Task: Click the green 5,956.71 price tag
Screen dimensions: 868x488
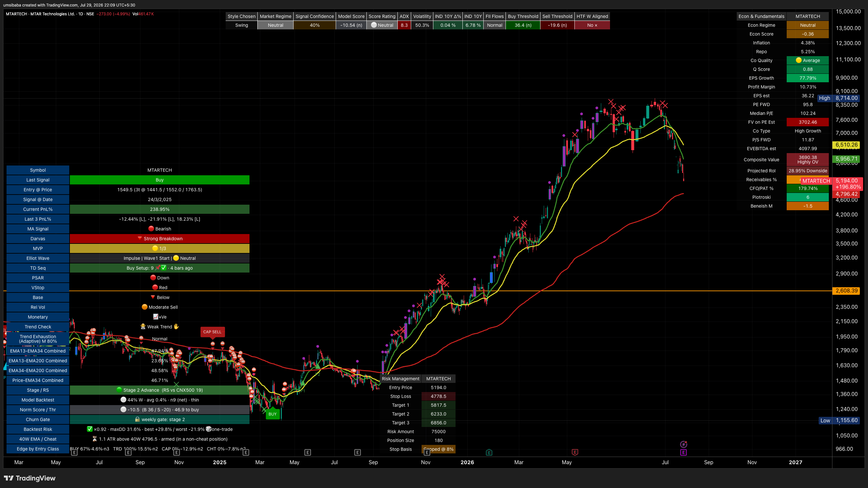Action: 846,159
